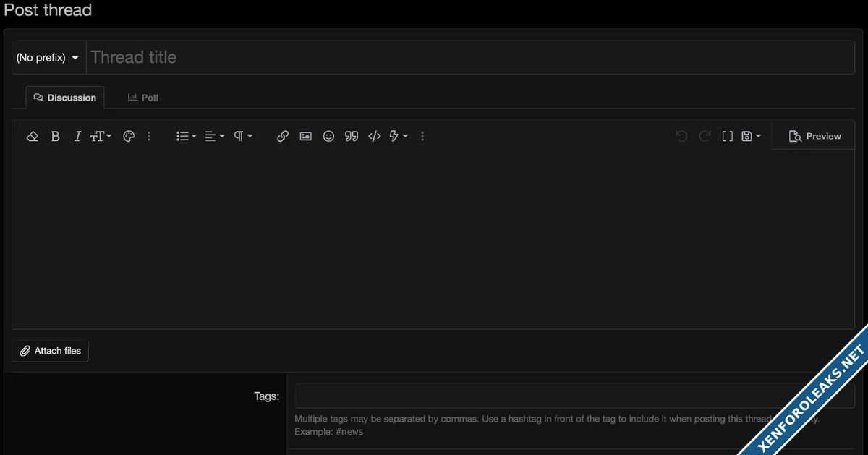The image size is (868, 455).
Task: Toggle BB code mode brackets icon
Action: point(728,136)
